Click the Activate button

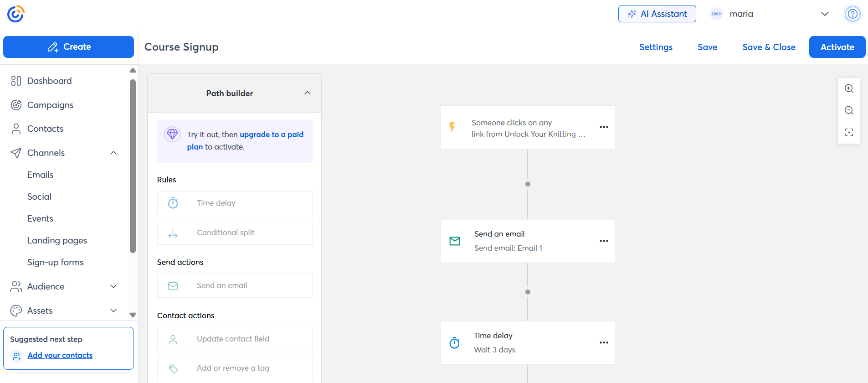click(x=837, y=47)
